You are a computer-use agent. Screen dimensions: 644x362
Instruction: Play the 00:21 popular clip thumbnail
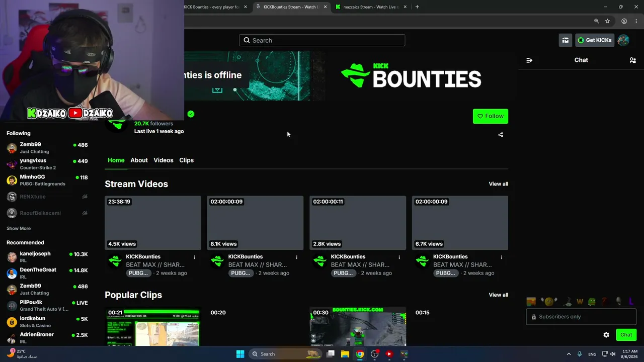pos(152,327)
